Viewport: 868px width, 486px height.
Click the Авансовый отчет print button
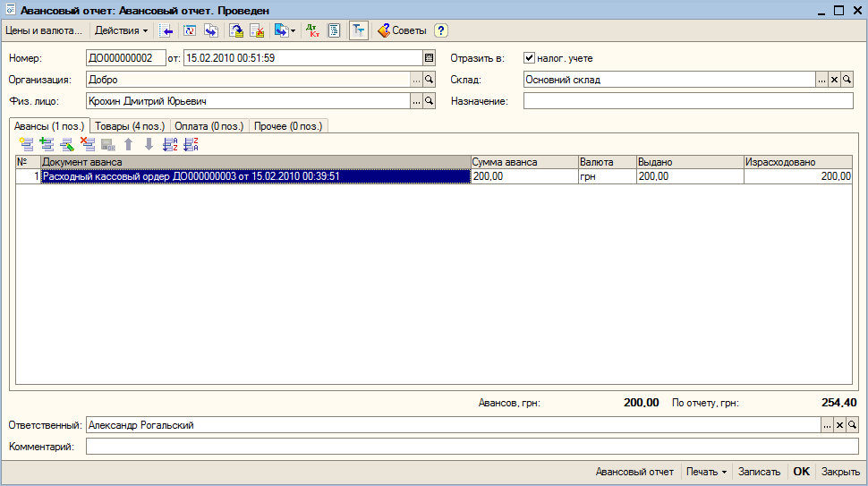pos(634,472)
